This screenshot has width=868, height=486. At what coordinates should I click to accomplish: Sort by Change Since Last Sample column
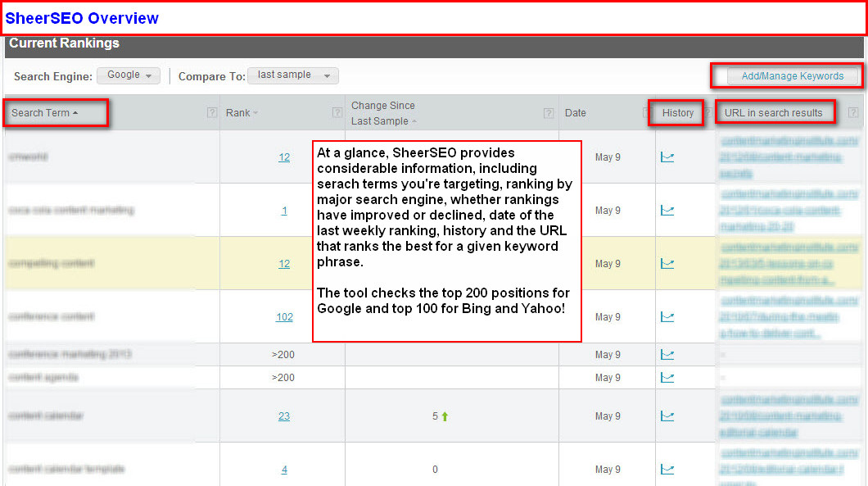[x=383, y=113]
